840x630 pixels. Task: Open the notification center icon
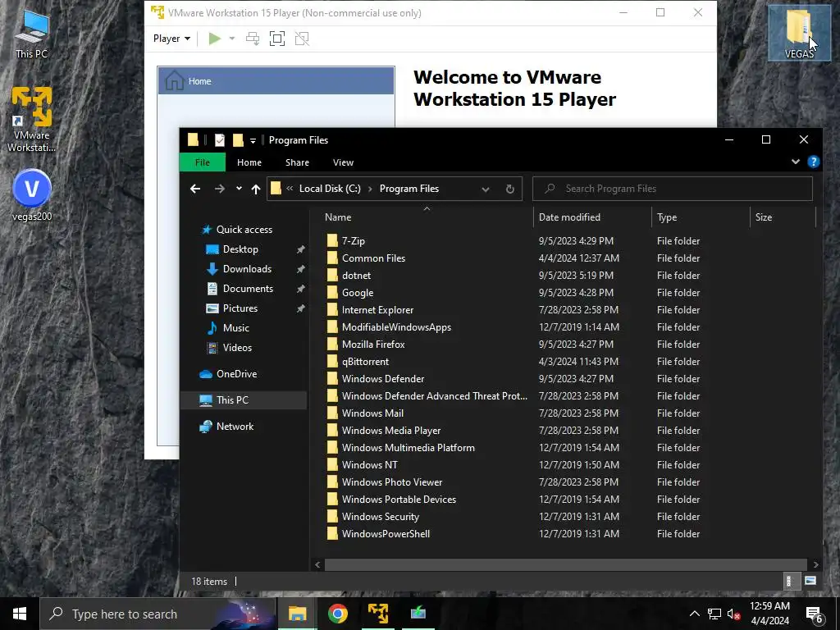(815, 614)
